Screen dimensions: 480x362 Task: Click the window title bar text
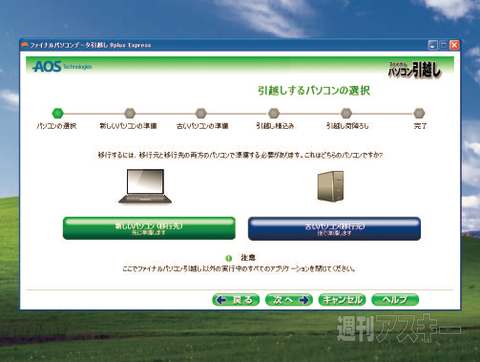tap(90, 45)
